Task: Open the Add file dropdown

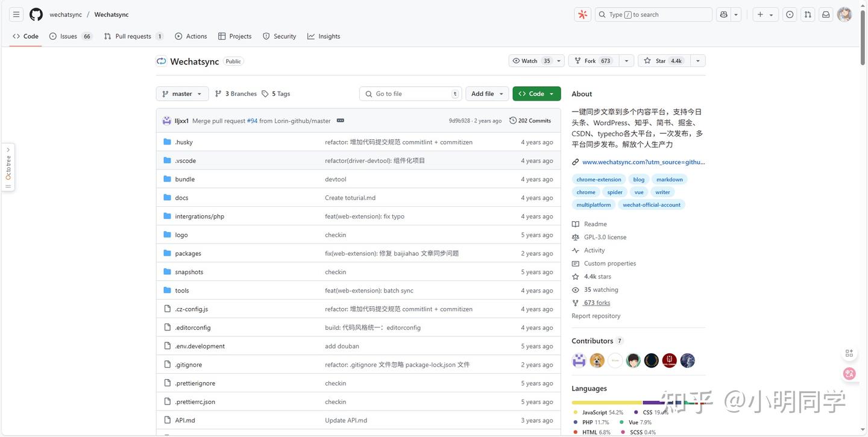Action: coord(486,93)
